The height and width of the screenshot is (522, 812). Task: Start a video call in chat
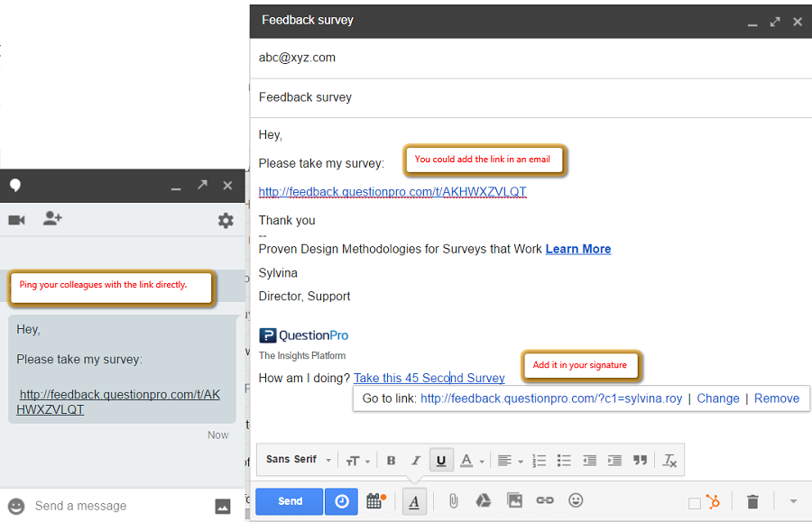pos(16,220)
